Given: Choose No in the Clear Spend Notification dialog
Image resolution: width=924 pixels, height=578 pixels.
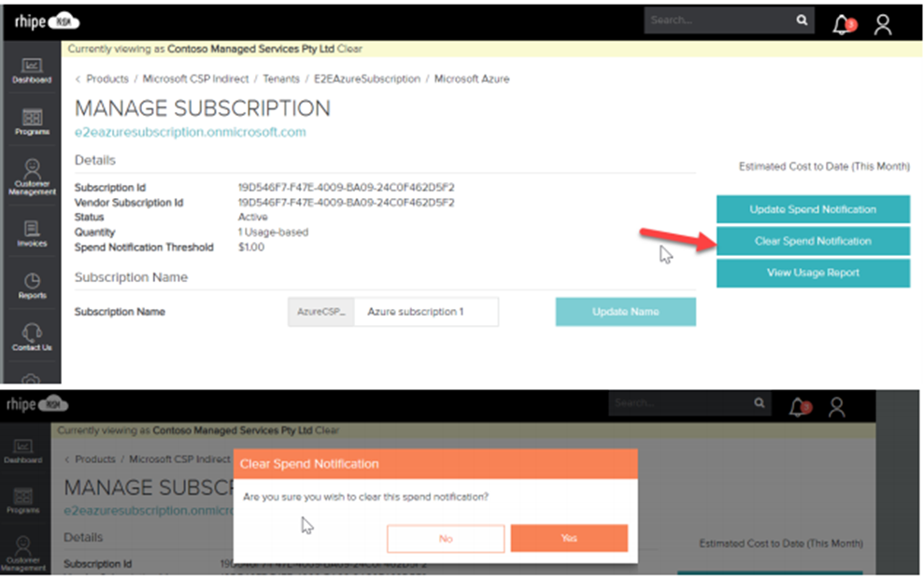Looking at the screenshot, I should 446,539.
